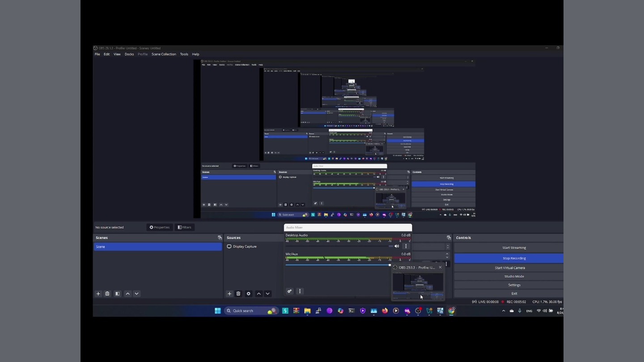This screenshot has width=644, height=362.
Task: Open the purple Tor Browser taskbar icon
Action: click(330, 311)
